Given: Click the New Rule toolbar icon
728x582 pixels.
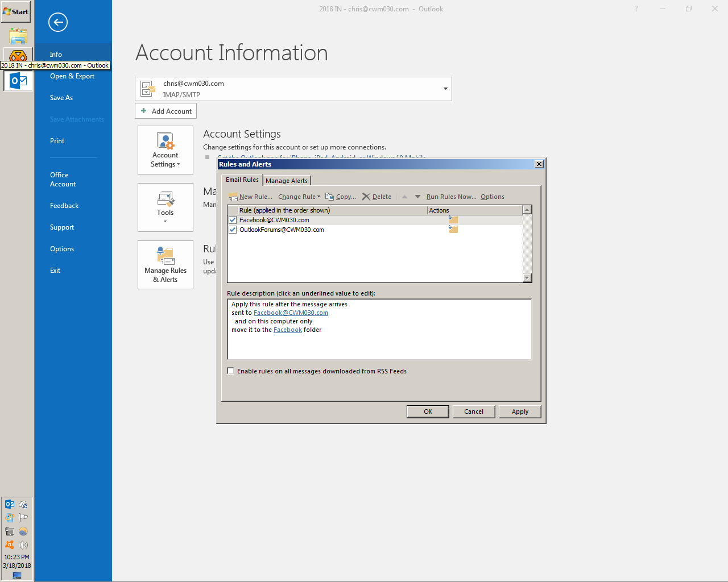Looking at the screenshot, I should point(233,197).
